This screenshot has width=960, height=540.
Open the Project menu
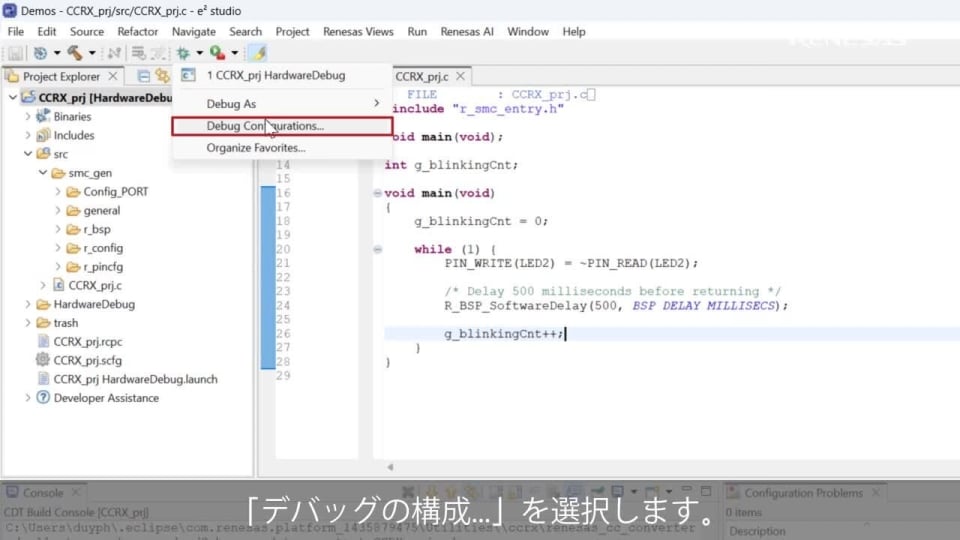click(x=292, y=31)
